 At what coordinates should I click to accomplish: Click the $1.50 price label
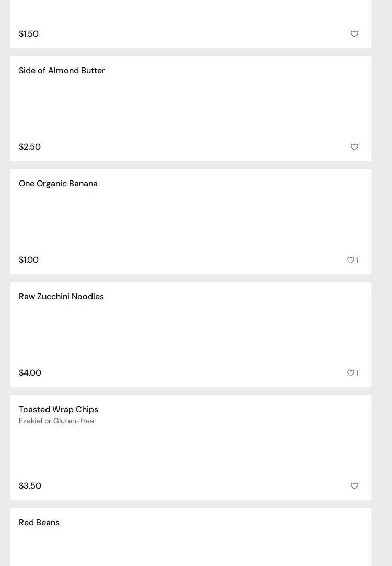coord(29,34)
